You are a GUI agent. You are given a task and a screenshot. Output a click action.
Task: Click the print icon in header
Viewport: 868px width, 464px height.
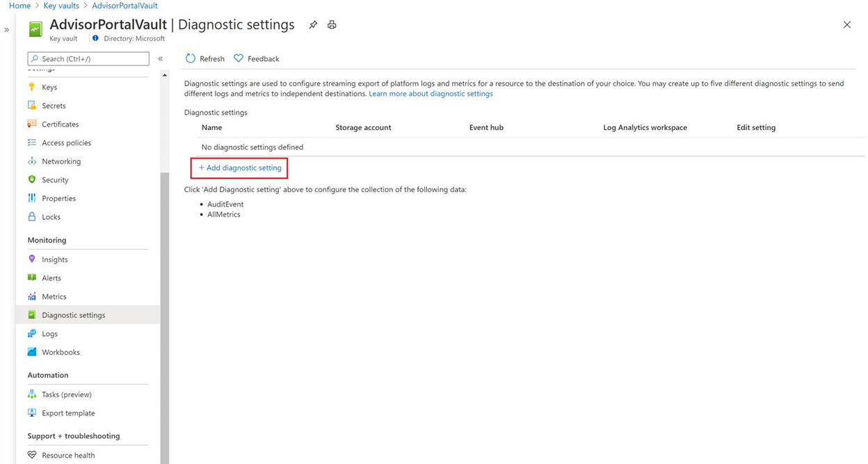332,25
